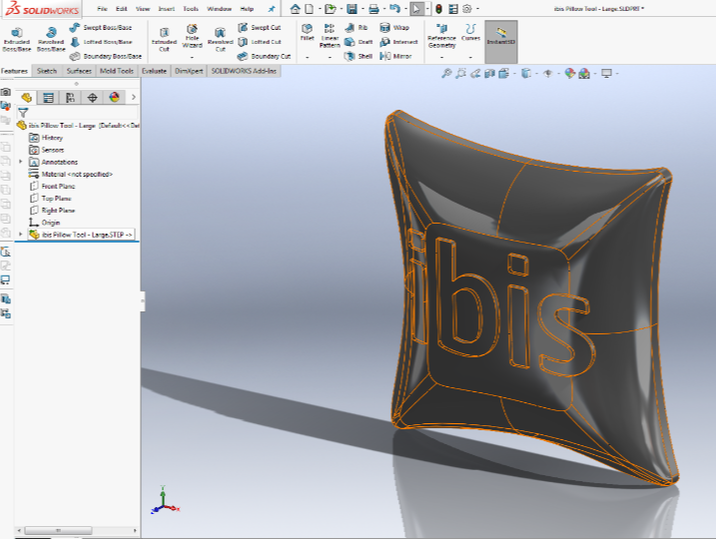Select the Revolved Cut tool
716x539 pixels.
coord(220,39)
